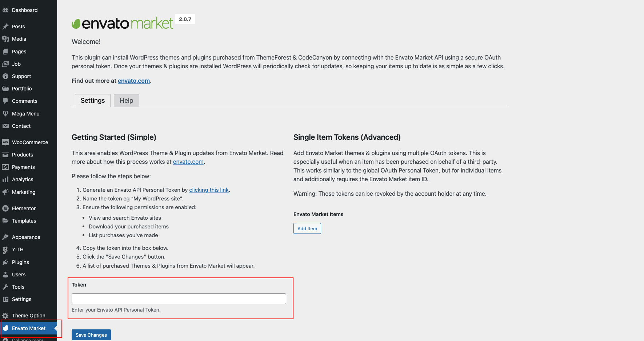Collapse the admin sidebar menu
644x341 pixels.
coord(28,340)
